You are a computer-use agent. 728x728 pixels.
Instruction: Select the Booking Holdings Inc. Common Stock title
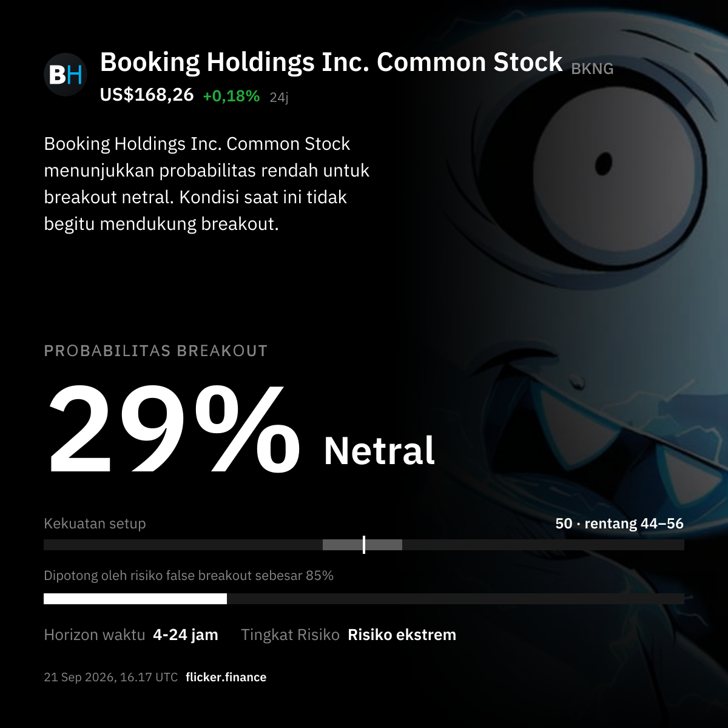(x=331, y=62)
